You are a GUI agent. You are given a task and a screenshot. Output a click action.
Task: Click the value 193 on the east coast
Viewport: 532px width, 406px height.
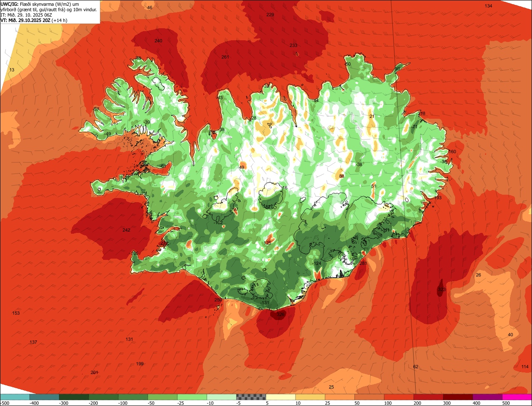[438, 198]
